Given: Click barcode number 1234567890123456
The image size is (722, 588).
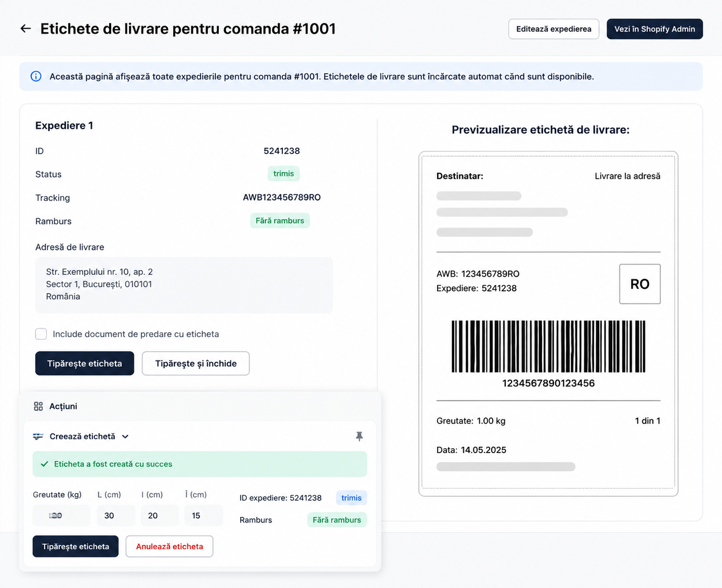Looking at the screenshot, I should point(548,383).
